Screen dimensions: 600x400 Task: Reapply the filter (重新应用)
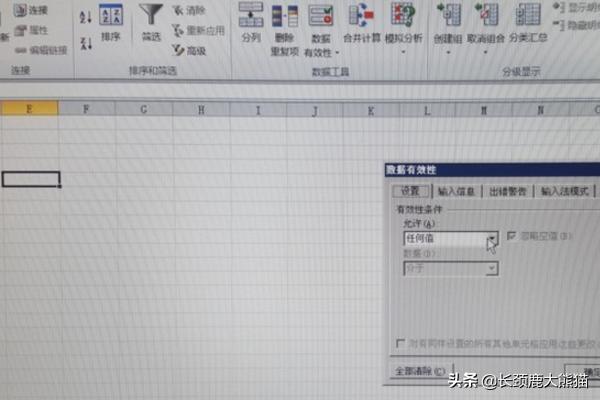tap(198, 31)
